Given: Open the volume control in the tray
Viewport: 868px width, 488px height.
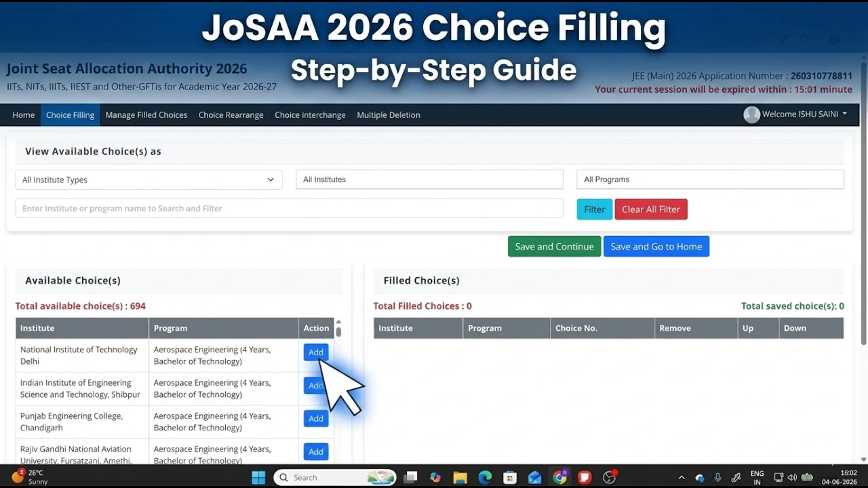Looking at the screenshot, I should [792, 478].
